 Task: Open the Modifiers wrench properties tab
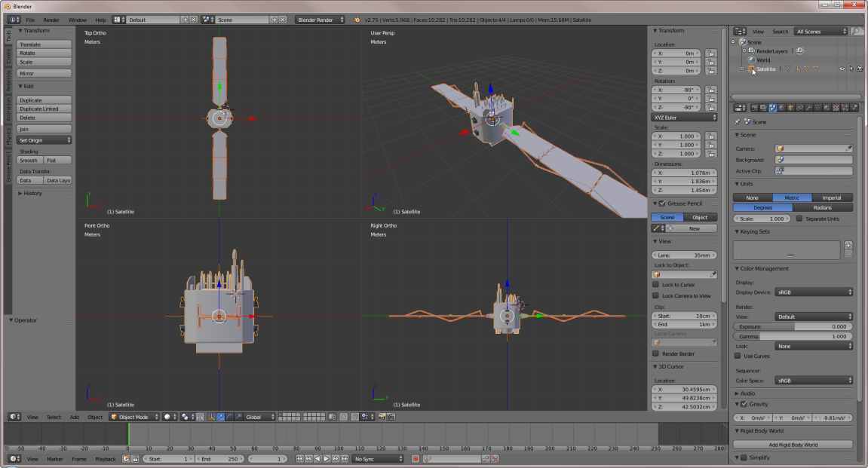click(x=808, y=108)
